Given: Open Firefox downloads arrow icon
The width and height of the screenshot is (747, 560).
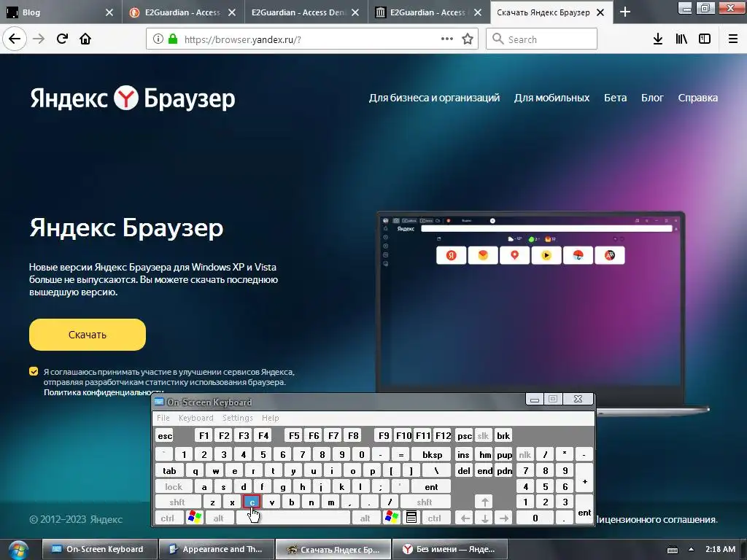Looking at the screenshot, I should [x=658, y=39].
